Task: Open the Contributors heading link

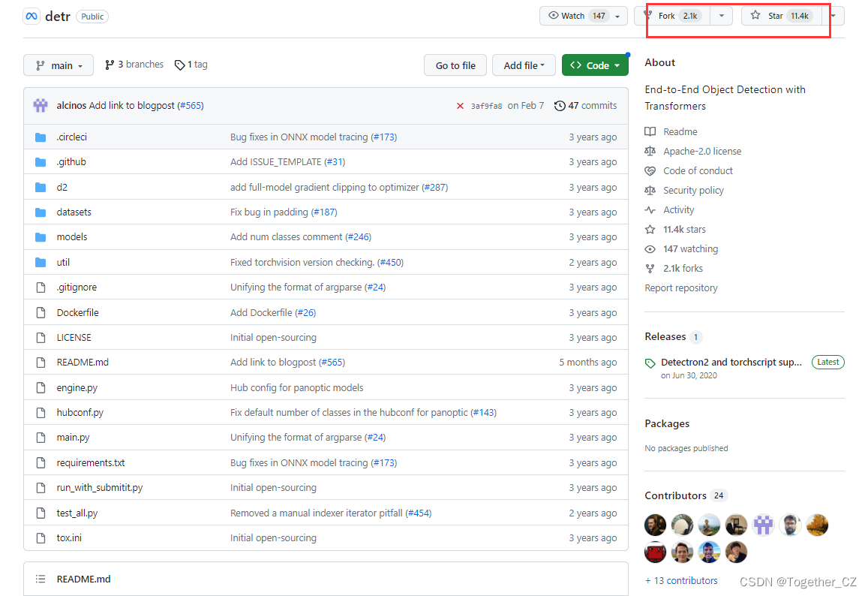Action: 675,495
